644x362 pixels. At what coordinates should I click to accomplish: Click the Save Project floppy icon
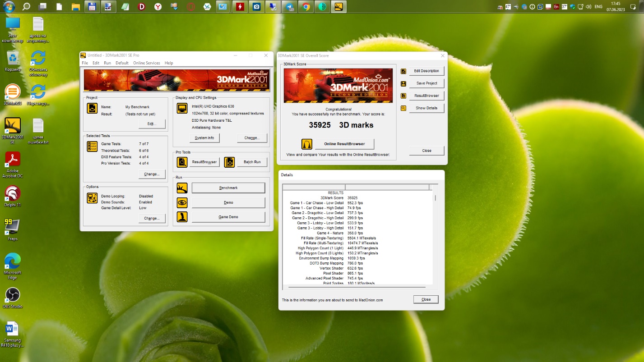pyautogui.click(x=403, y=83)
